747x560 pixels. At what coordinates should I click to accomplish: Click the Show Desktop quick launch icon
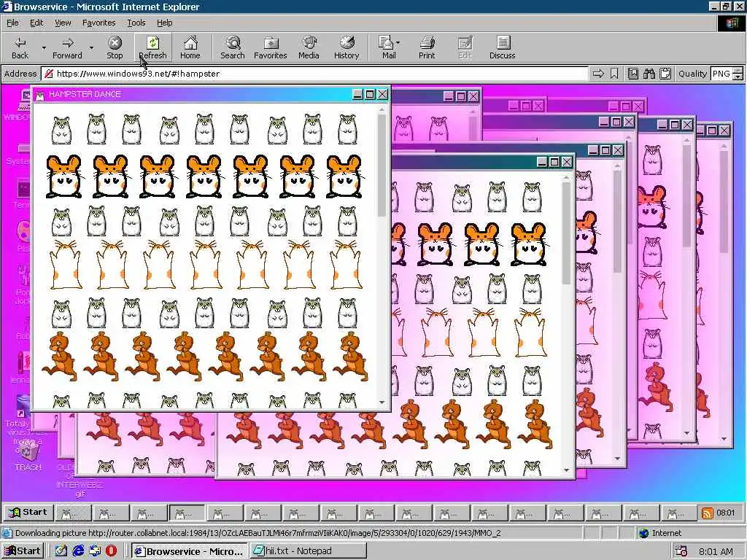61,551
